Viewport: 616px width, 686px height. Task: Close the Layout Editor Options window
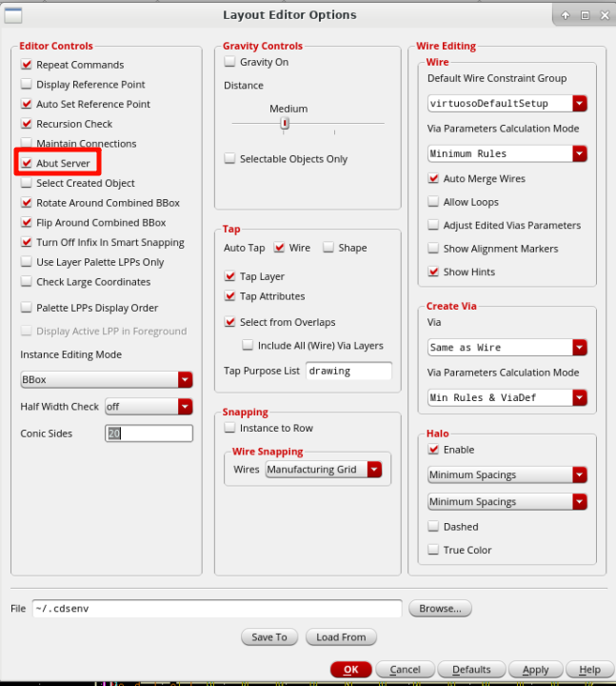point(605,16)
